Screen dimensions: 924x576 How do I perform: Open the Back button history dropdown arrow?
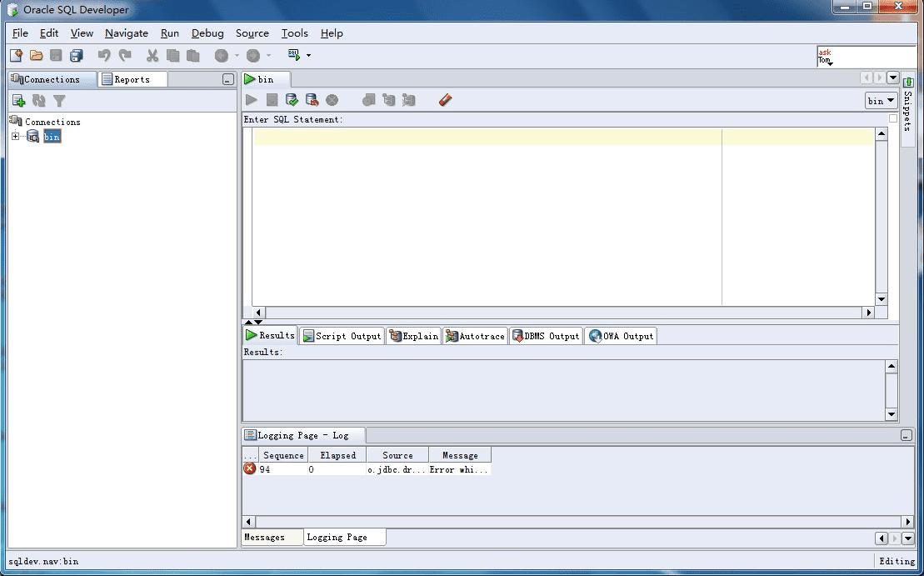237,55
